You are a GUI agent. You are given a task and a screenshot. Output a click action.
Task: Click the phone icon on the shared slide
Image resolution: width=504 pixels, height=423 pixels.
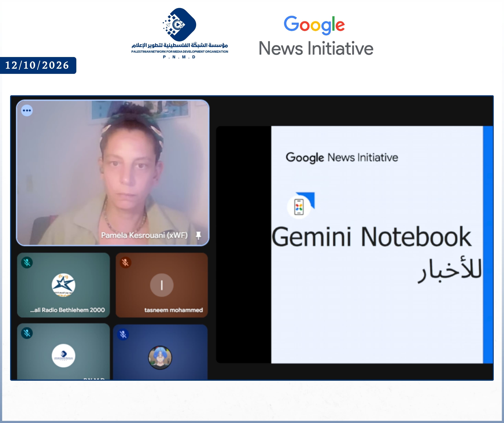pos(299,207)
